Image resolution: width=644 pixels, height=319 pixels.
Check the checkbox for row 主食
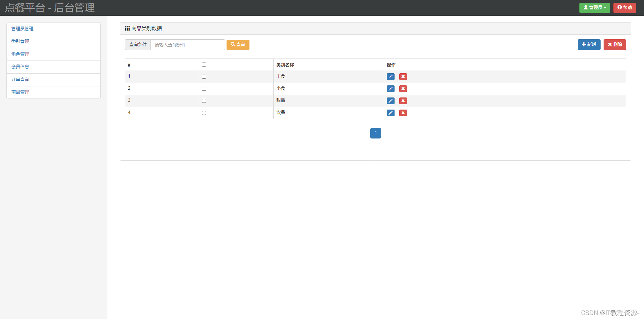pyautogui.click(x=204, y=77)
